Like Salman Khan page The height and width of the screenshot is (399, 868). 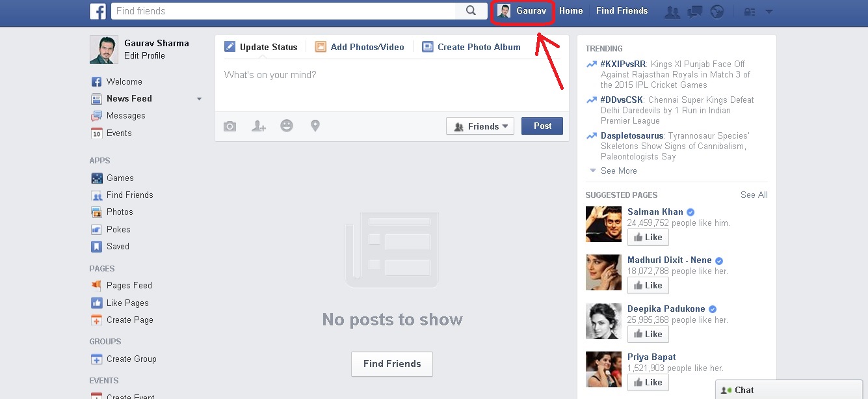tap(648, 238)
